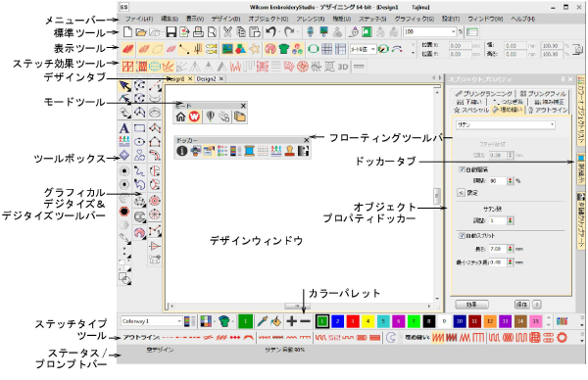This screenshot has height=380, width=588.
Task: Click the paint bucket icon in color toolbar
Action: 275,321
